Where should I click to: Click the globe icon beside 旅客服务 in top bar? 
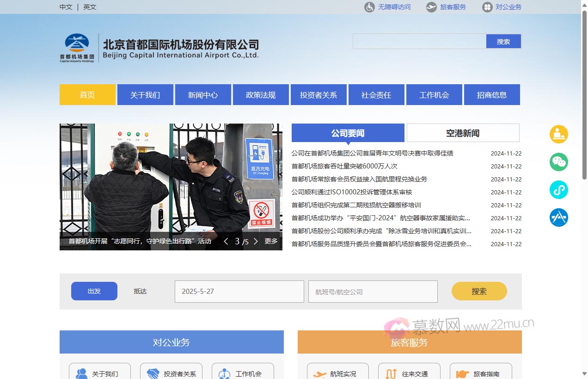click(431, 7)
